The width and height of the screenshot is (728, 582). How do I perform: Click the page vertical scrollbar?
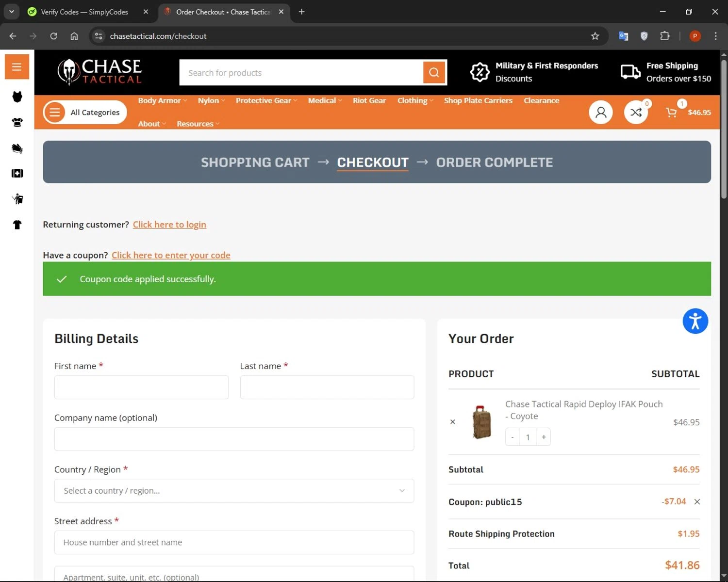click(x=724, y=129)
